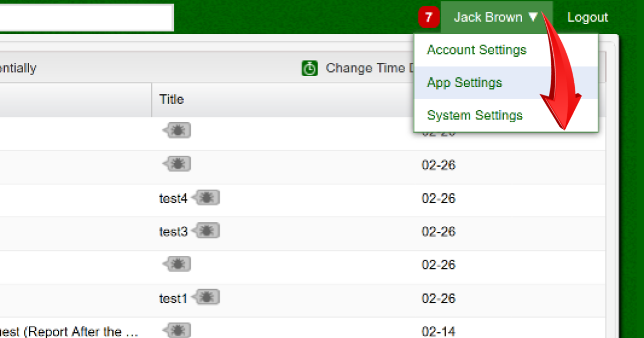Click the bug icon between test3 and test1 rows
This screenshot has width=644, height=338.
click(x=177, y=264)
